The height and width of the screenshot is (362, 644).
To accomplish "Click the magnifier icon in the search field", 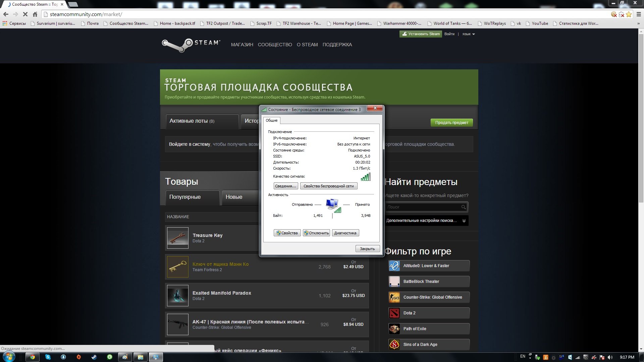I will click(463, 207).
